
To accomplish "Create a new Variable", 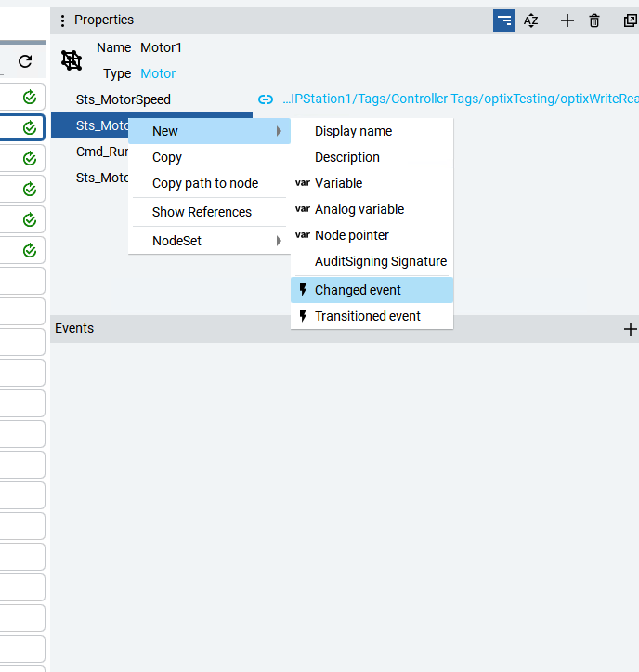I will pos(372,183).
